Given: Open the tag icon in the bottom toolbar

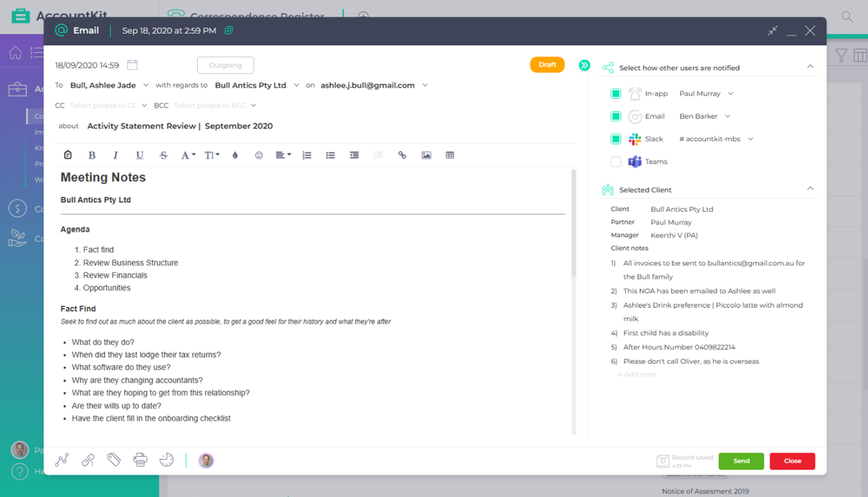Looking at the screenshot, I should coord(114,460).
